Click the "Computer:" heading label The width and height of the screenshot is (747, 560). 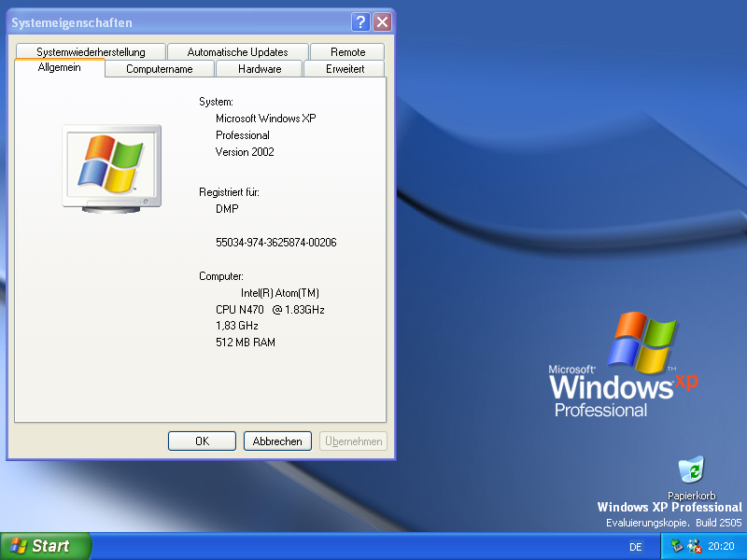221,276
